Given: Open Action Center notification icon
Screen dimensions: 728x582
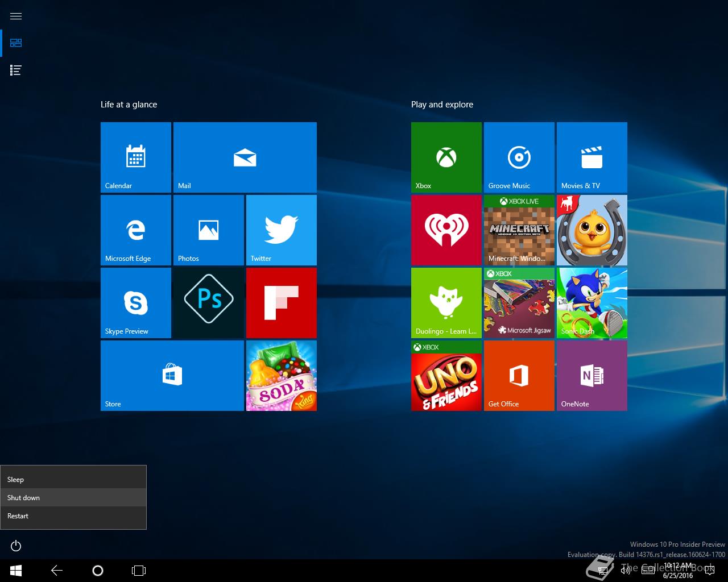Looking at the screenshot, I should click(710, 570).
